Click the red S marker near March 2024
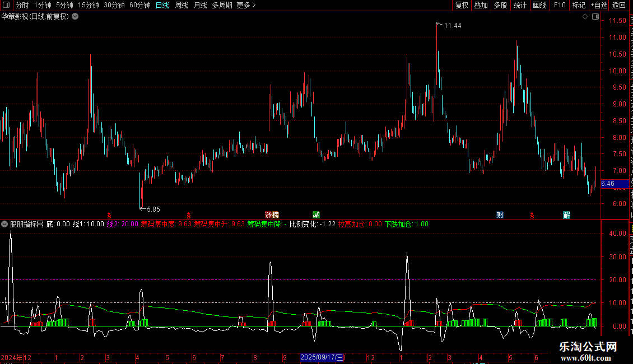The height and width of the screenshot is (364, 633). point(109,216)
